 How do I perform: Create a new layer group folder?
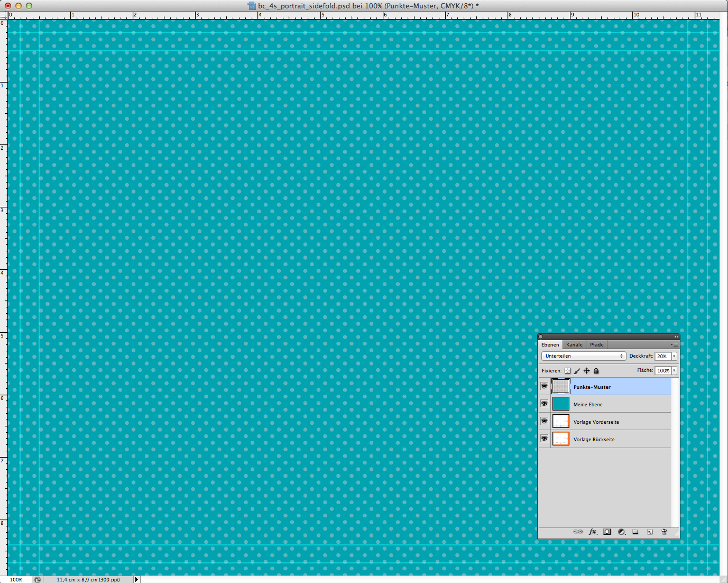click(x=635, y=532)
